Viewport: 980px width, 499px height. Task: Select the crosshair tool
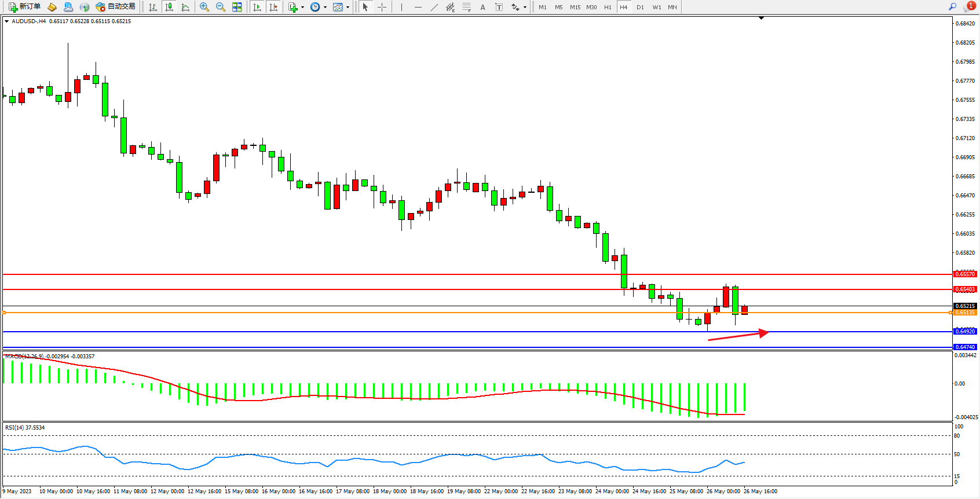[382, 7]
